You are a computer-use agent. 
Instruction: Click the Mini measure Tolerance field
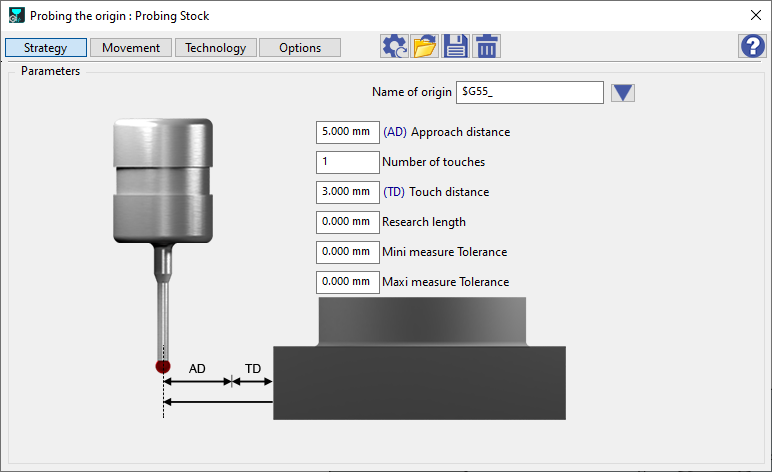point(347,252)
